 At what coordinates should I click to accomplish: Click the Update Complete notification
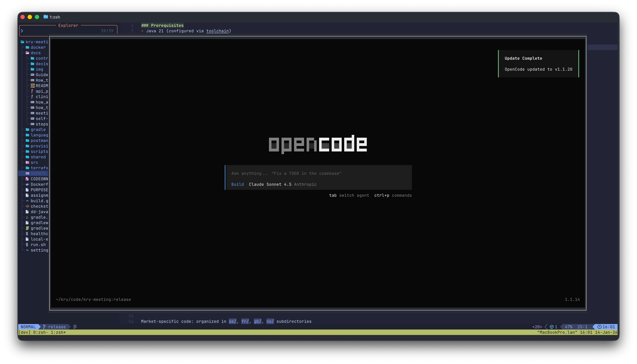point(538,64)
